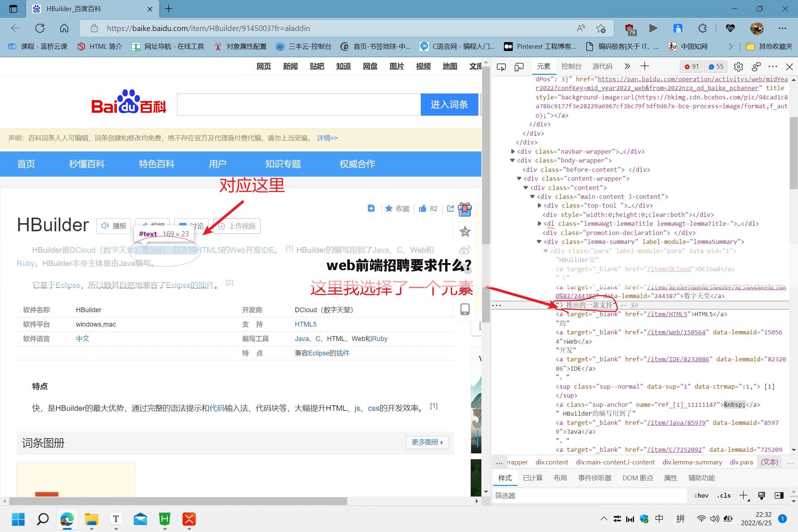Open the 已计算 computed styles tab
The image size is (798, 532).
click(x=533, y=478)
